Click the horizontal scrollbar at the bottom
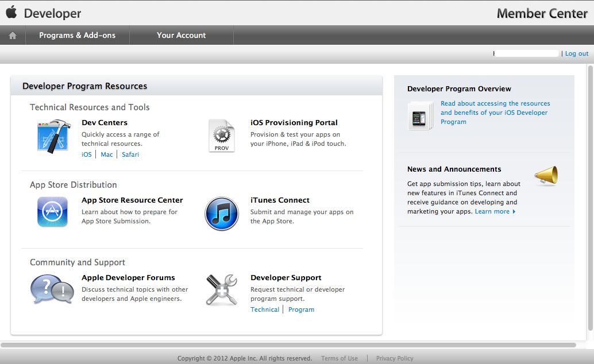The image size is (594, 364). point(288,345)
